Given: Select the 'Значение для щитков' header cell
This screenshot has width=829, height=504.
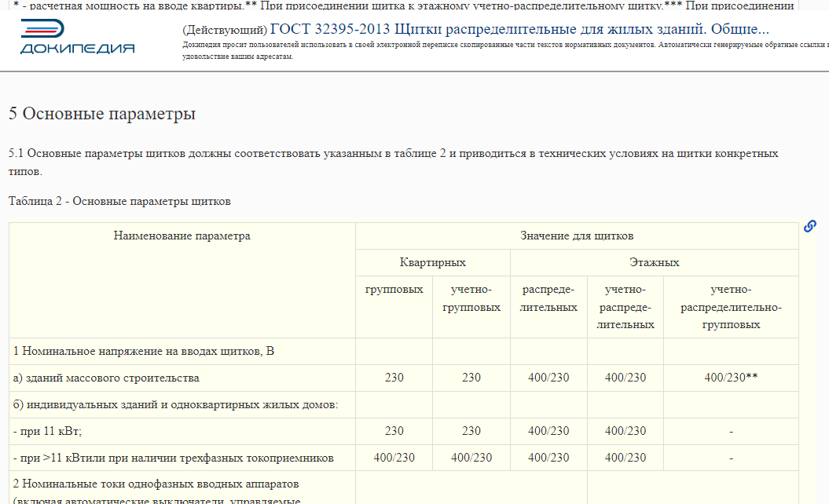Looking at the screenshot, I should coord(577,236).
